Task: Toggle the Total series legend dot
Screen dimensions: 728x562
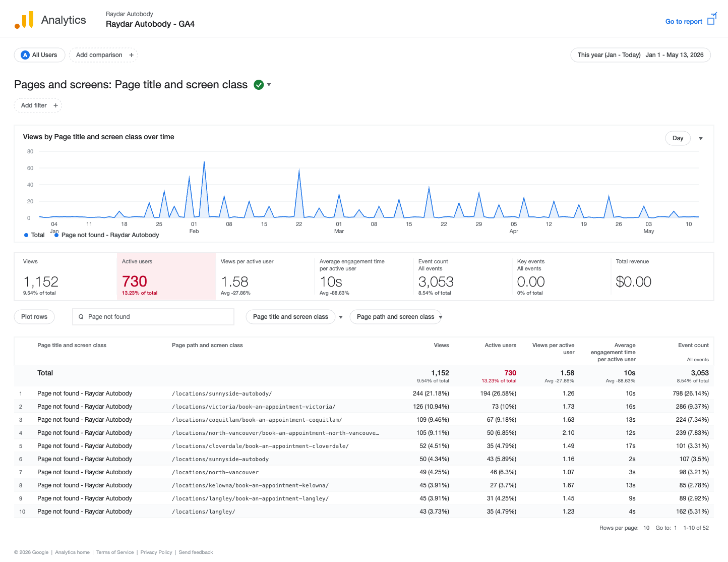Action: click(26, 235)
